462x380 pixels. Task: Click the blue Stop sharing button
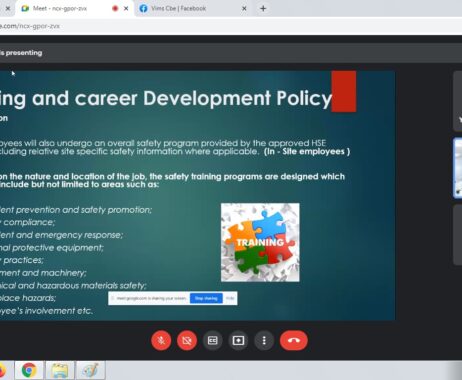pos(206,298)
